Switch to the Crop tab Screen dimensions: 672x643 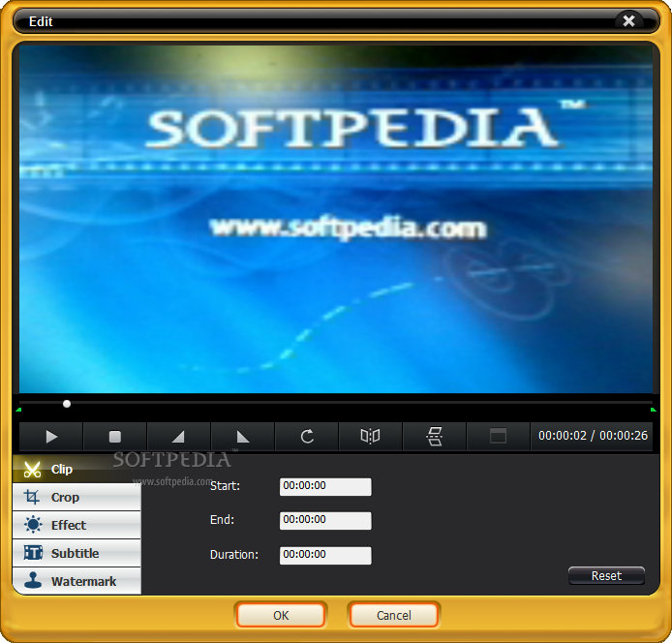click(x=76, y=497)
